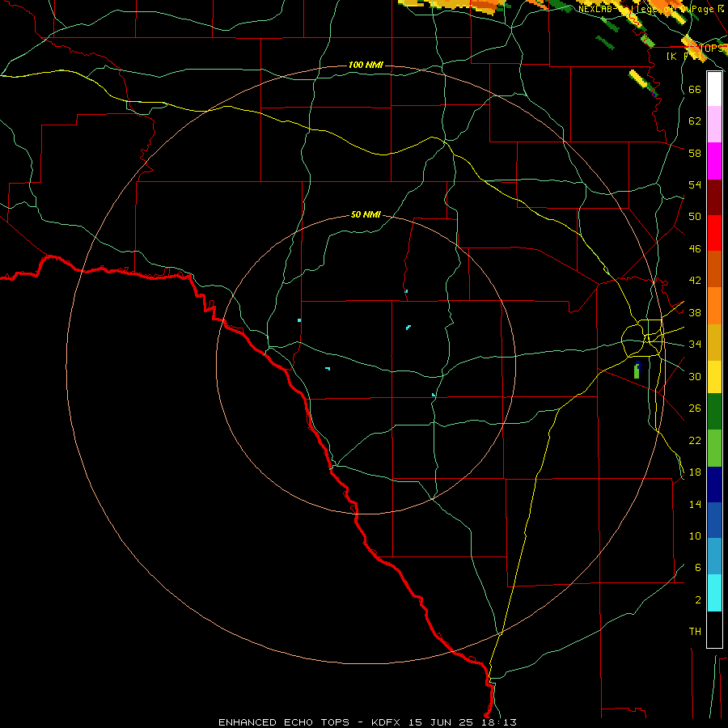Click the scale value '66'
This screenshot has height=728, width=728.
(x=695, y=89)
